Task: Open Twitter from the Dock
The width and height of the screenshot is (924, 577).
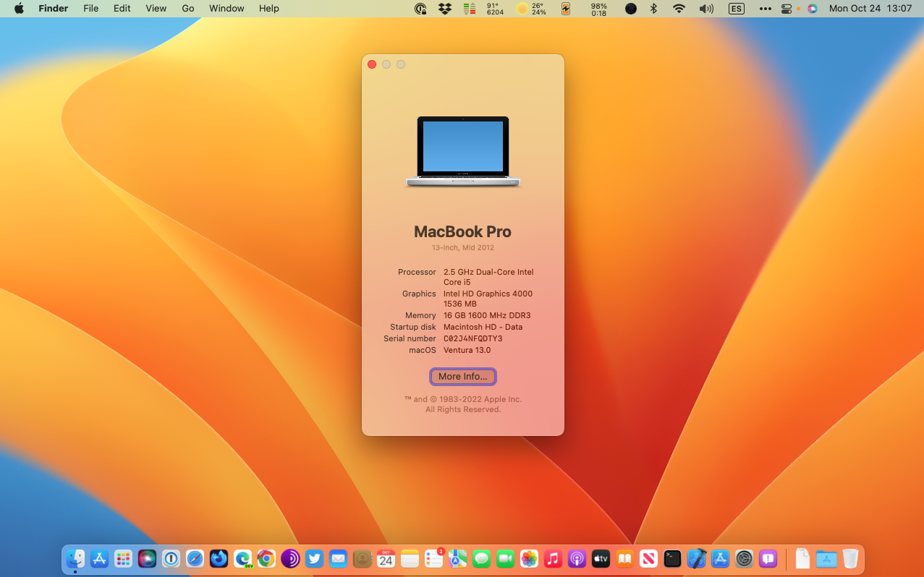Action: pyautogui.click(x=314, y=558)
